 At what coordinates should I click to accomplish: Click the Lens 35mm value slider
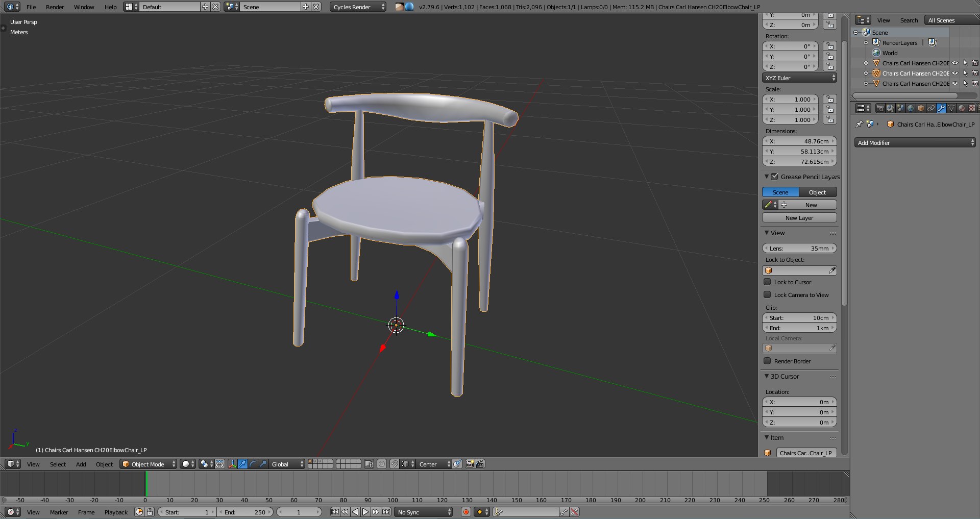(799, 248)
